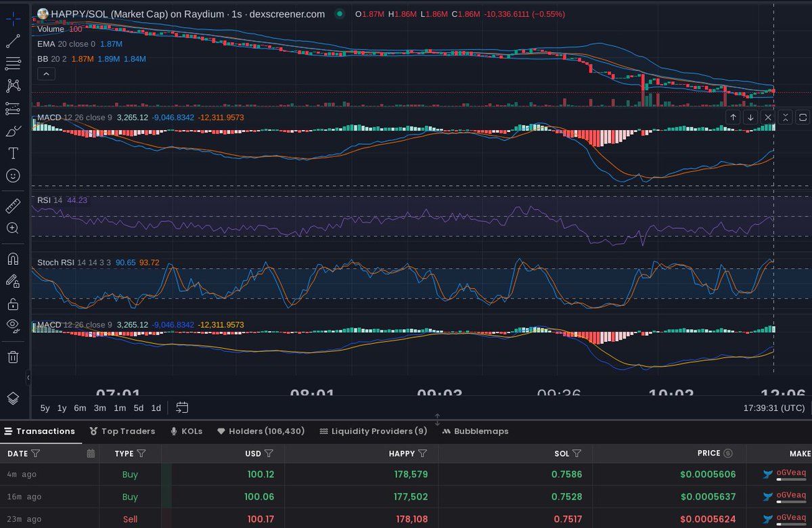Filter transactions by DATE funnel
The width and height of the screenshot is (812, 528).
click(36, 454)
